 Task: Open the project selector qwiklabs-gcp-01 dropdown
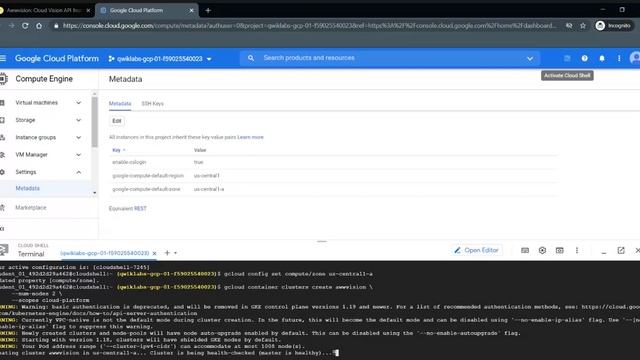[160, 59]
